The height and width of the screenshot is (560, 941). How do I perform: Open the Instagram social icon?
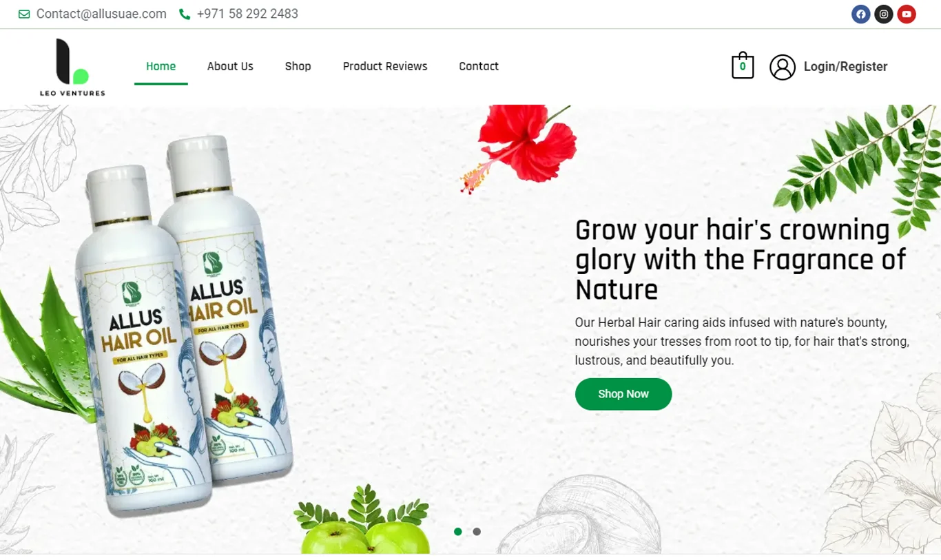(884, 14)
